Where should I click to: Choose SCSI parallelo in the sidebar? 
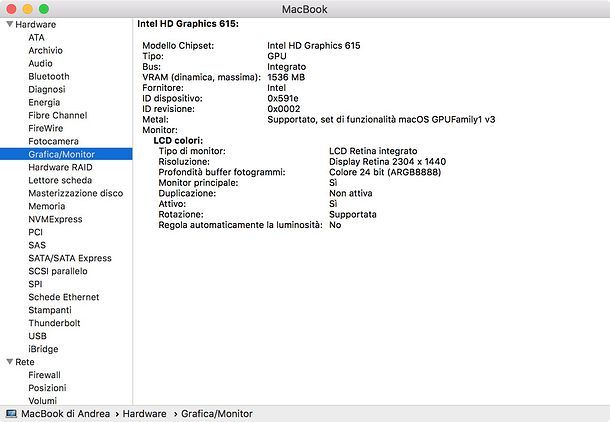coord(58,271)
